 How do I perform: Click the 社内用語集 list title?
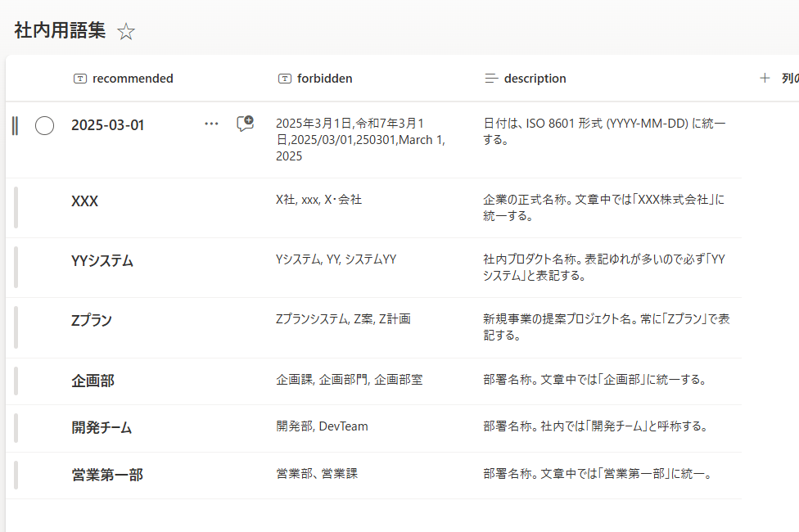pyautogui.click(x=60, y=30)
